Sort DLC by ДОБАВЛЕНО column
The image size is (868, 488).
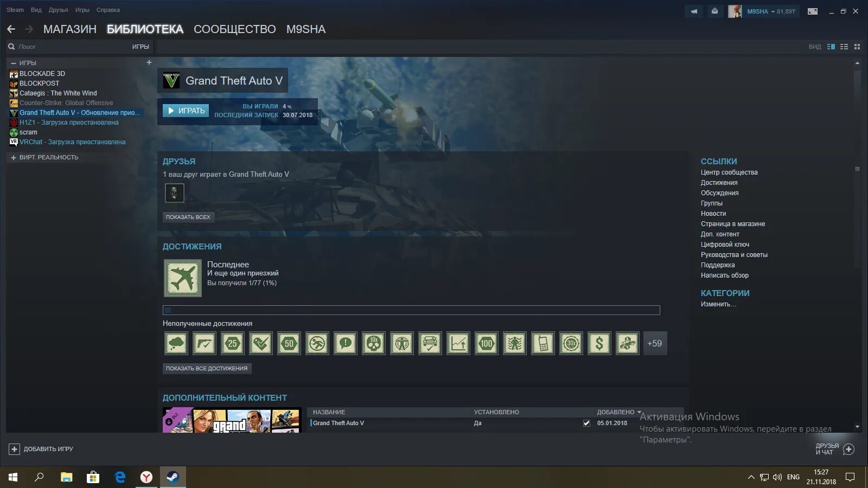coord(618,412)
